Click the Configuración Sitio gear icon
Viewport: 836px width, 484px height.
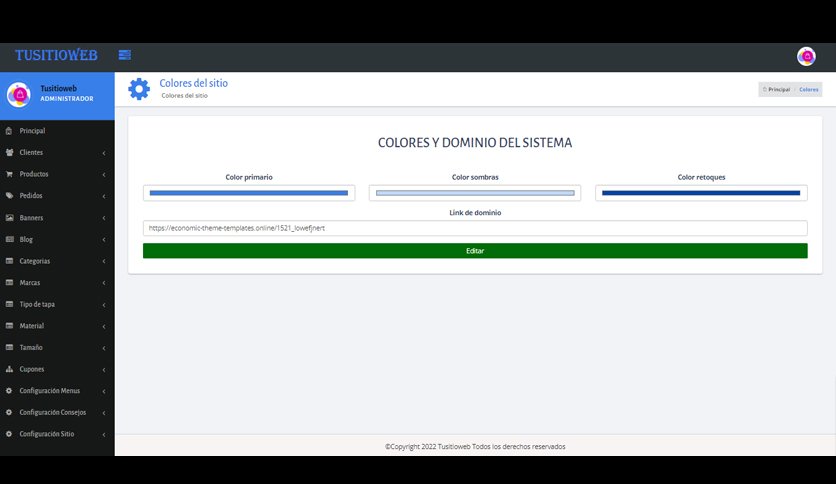(x=9, y=434)
